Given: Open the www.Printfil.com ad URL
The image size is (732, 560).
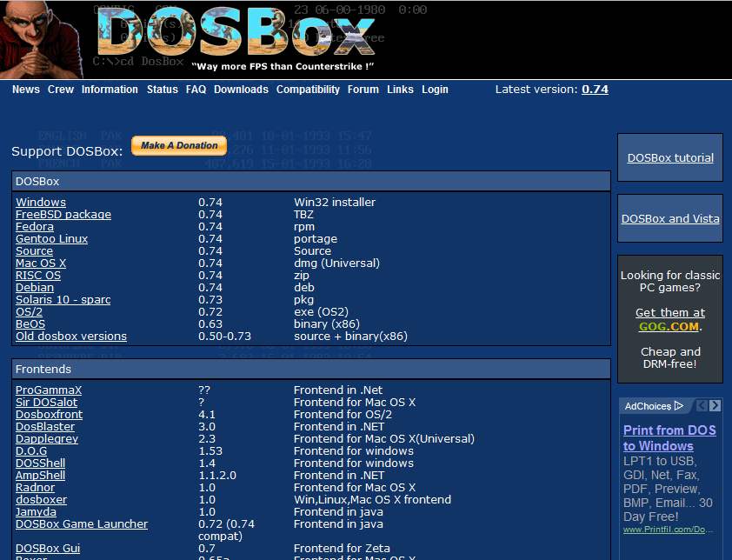Looking at the screenshot, I should 668,530.
